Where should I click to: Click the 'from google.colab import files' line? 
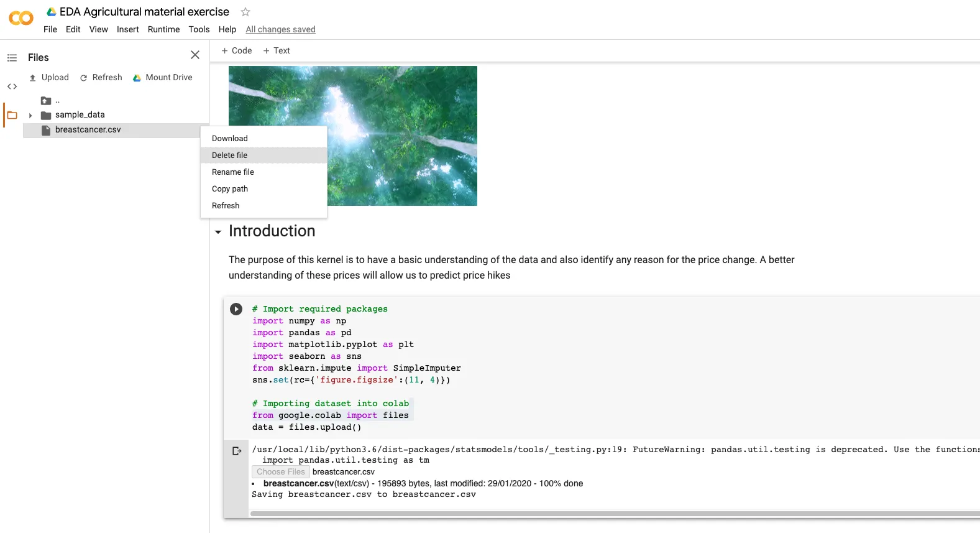point(331,415)
